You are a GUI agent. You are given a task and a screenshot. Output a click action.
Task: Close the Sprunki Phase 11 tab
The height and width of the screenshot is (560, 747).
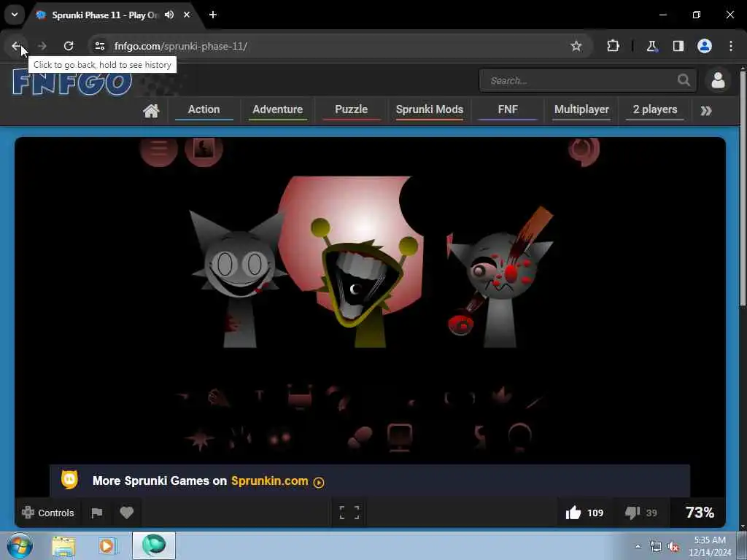pos(187,15)
